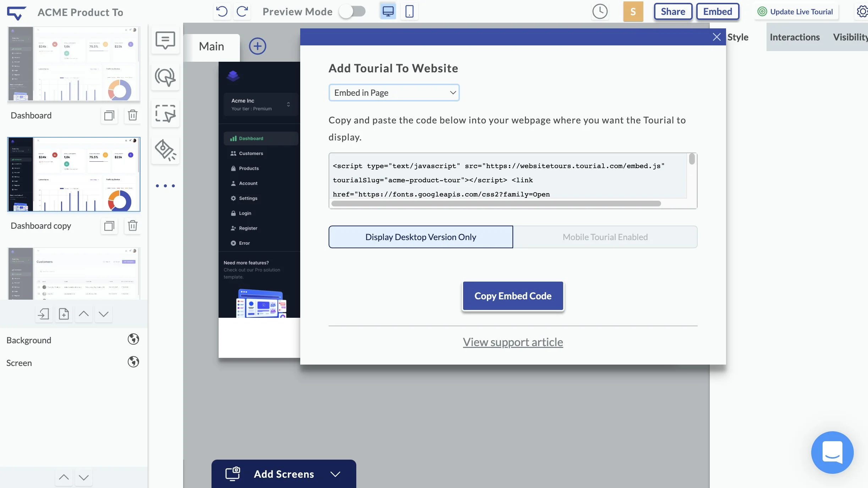Viewport: 868px width, 488px height.
Task: Click the Embed button
Action: [x=718, y=12]
